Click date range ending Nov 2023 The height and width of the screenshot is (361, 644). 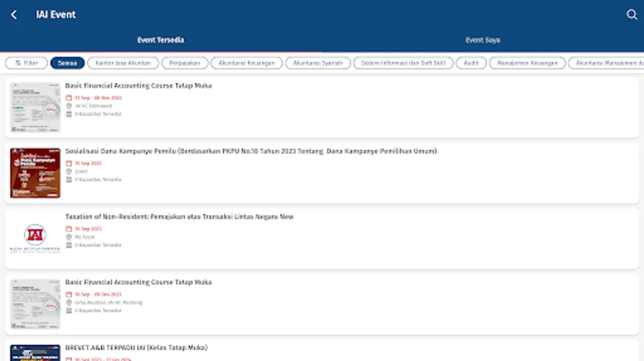[x=98, y=98]
